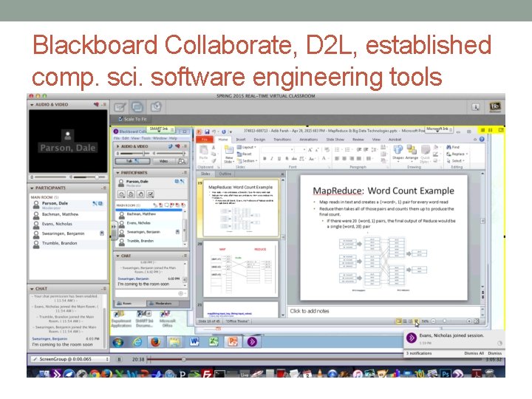Click the Find button in the Editing group

click(x=453, y=147)
